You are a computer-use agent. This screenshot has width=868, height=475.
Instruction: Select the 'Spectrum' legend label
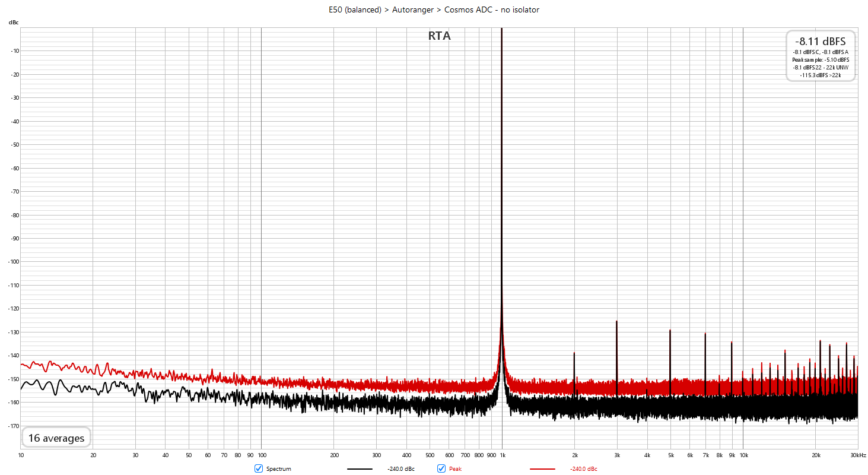(279, 469)
